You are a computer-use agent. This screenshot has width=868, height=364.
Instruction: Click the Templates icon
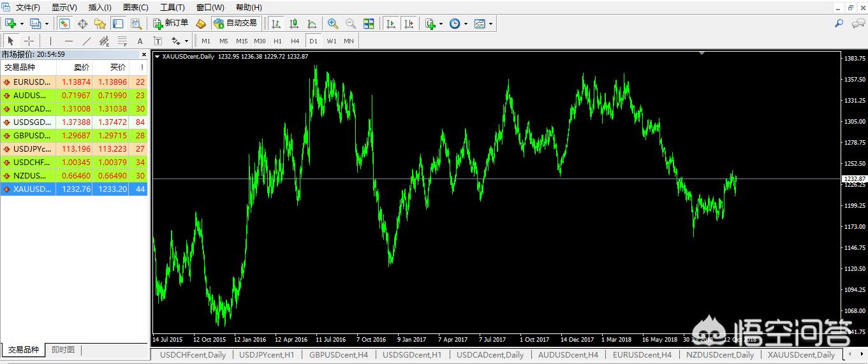[480, 24]
